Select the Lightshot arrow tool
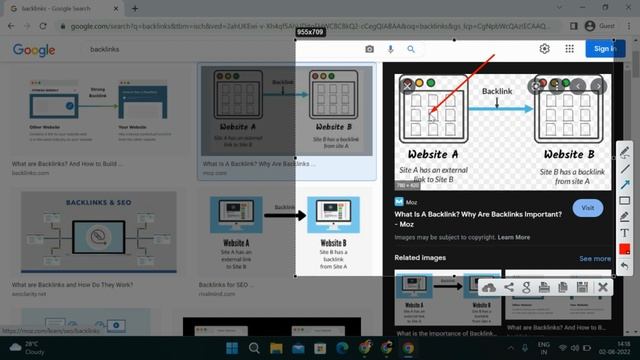 (x=624, y=184)
